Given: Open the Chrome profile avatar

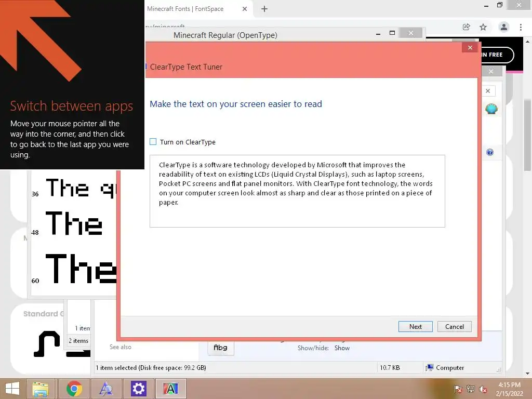Looking at the screenshot, I should click(504, 27).
